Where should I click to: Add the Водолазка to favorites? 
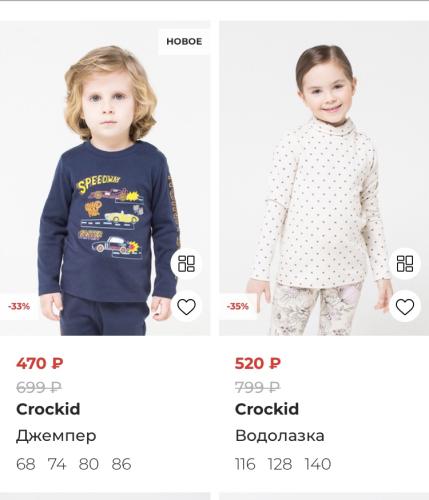click(x=405, y=307)
